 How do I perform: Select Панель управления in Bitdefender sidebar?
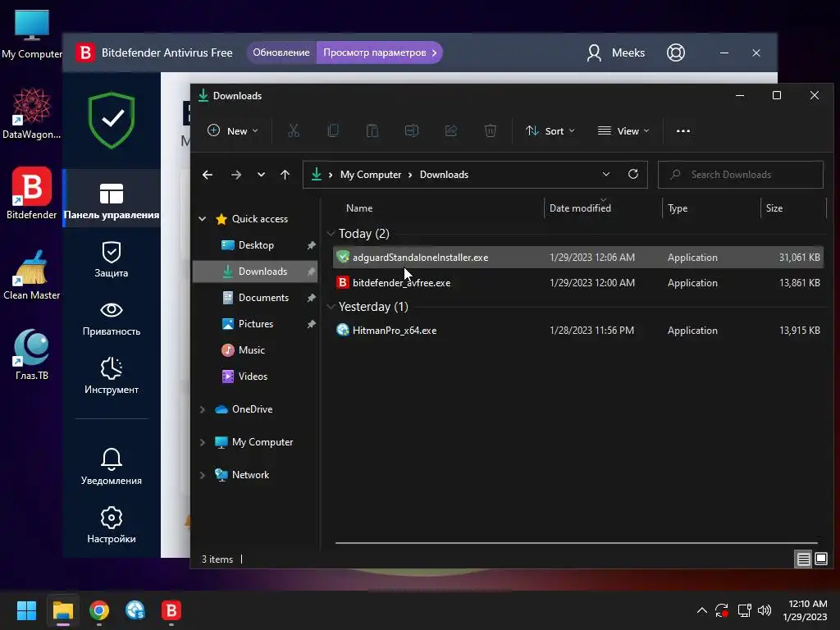pos(112,200)
